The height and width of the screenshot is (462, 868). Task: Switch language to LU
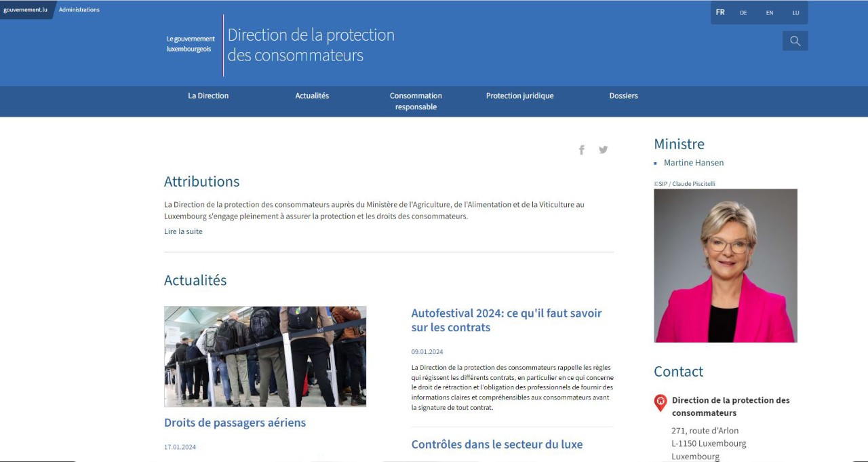click(796, 12)
